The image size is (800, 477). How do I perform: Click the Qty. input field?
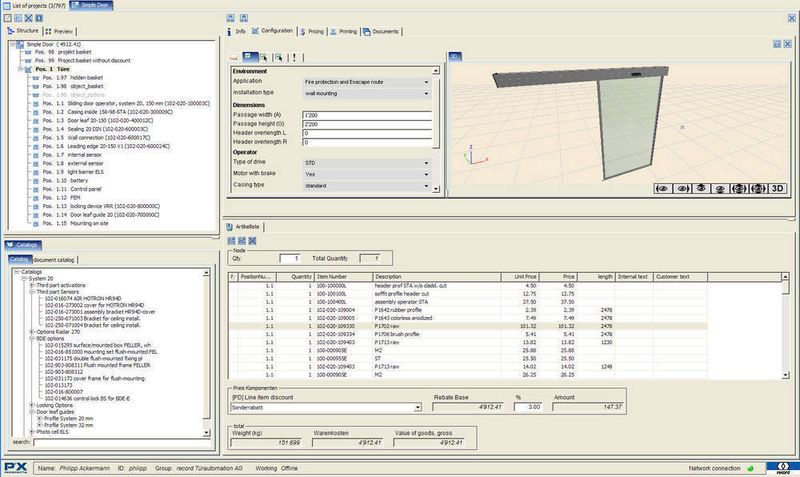click(290, 259)
